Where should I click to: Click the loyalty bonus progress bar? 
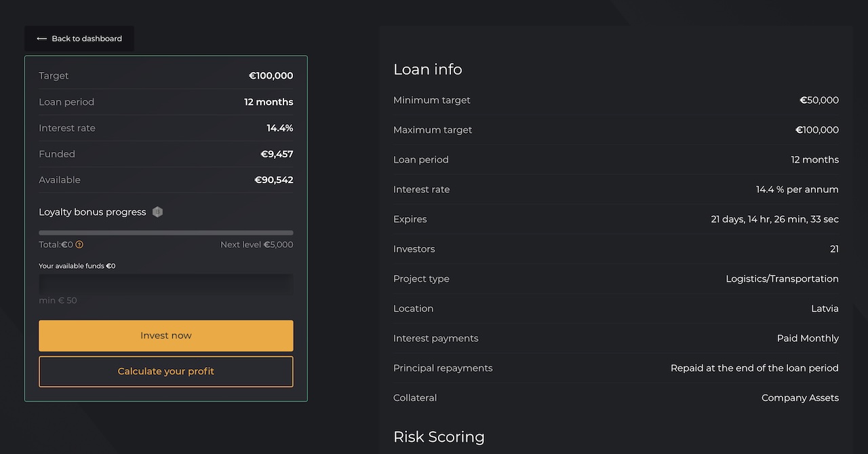click(166, 233)
